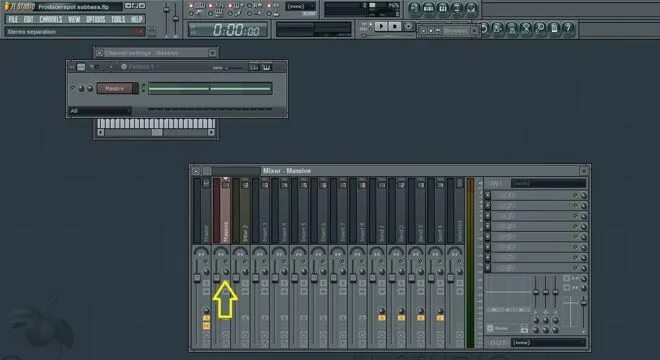Viewport: 660px width, 360px height.
Task: Toggle the loop recording LED
Action: tap(249, 6)
